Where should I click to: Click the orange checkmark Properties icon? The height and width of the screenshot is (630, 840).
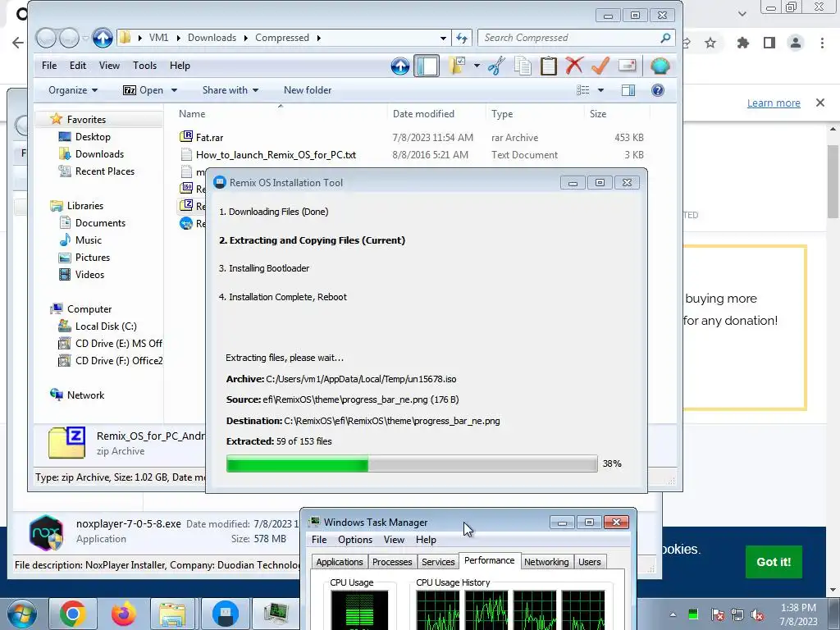[x=600, y=66]
